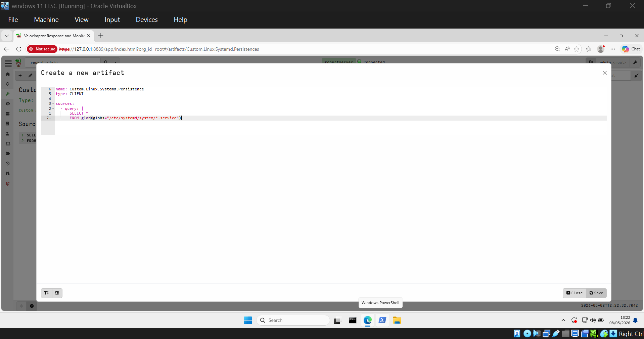Image resolution: width=644 pixels, height=339 pixels.
Task: Open VirtualBox View menu
Action: (82, 19)
